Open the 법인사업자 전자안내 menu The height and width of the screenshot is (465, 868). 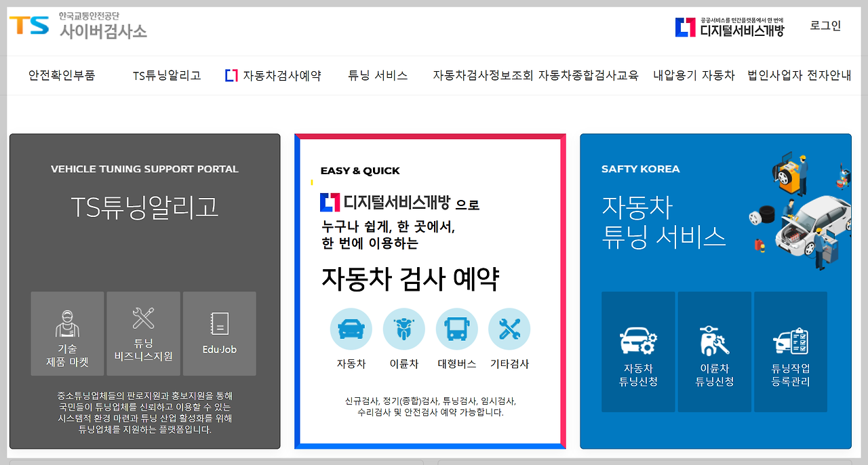(x=799, y=75)
